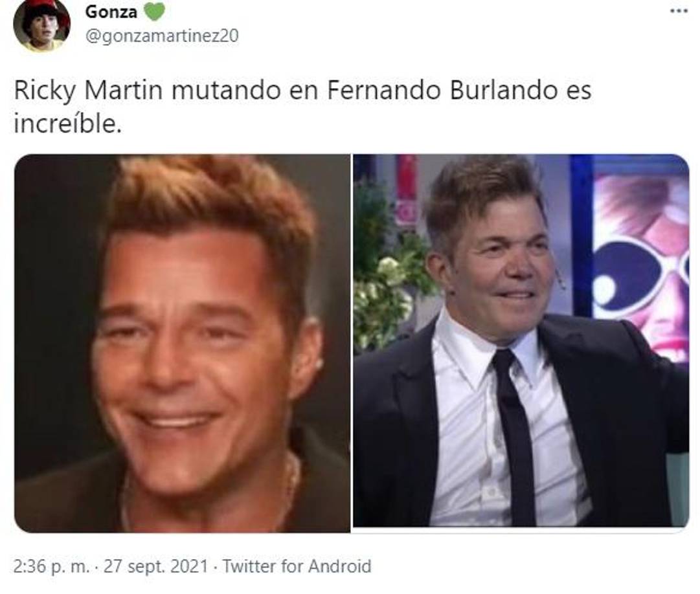Viewport: 700px width, 594px height.
Task: Click the green heart emoji beside Gonza
Action: point(154,12)
